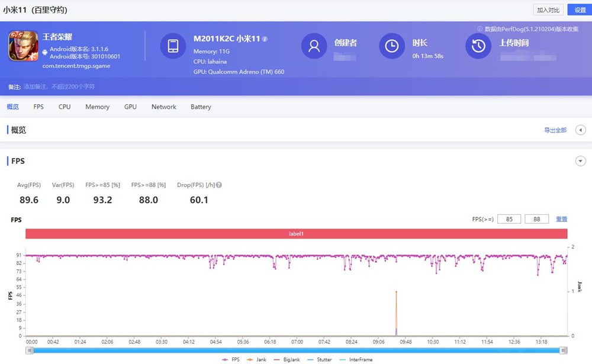The width and height of the screenshot is (592, 364).
Task: Switch to the Memory tab
Action: point(98,107)
